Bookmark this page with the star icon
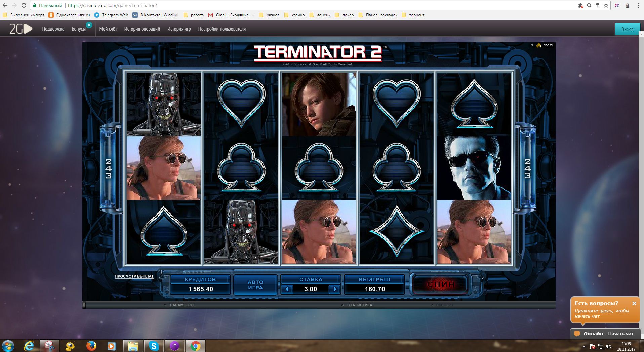This screenshot has height=352, width=644. click(606, 5)
